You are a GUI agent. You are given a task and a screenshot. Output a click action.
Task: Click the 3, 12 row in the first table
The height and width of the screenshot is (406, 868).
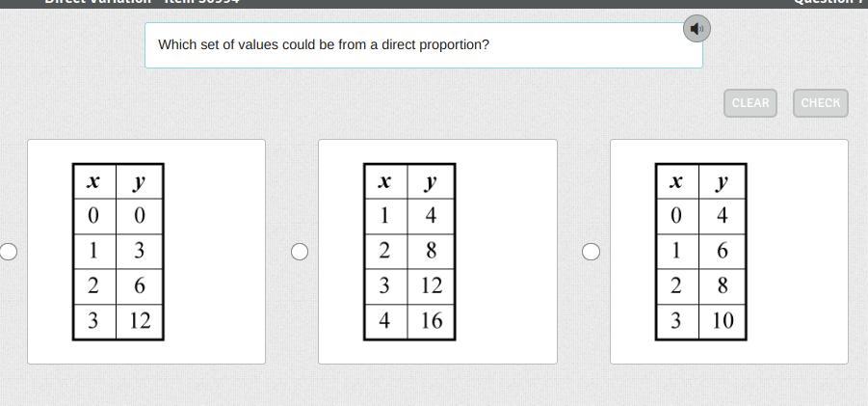click(118, 321)
